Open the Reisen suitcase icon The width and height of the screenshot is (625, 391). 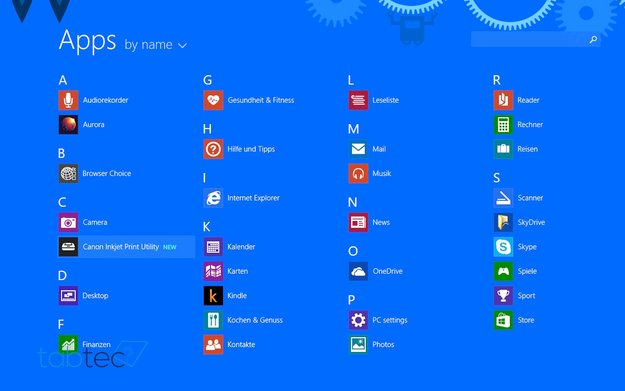tap(503, 149)
